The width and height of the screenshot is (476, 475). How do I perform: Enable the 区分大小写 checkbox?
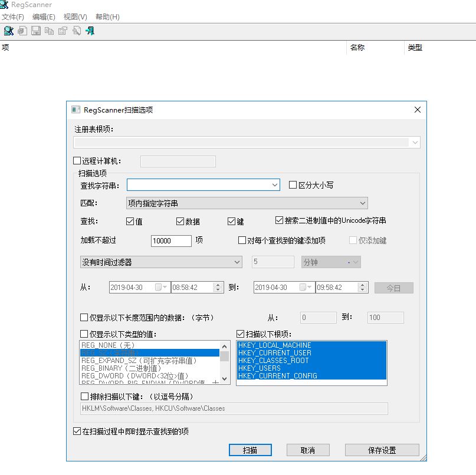point(293,185)
